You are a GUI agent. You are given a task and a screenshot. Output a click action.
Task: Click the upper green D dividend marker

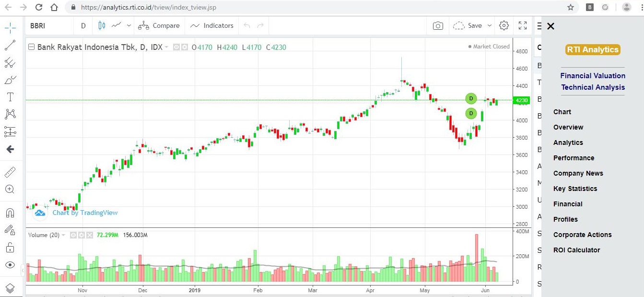471,98
